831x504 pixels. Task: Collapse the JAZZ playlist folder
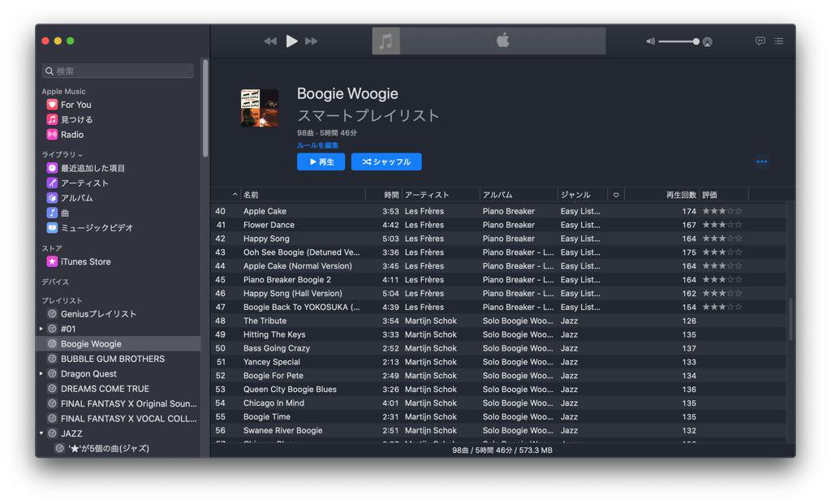41,433
